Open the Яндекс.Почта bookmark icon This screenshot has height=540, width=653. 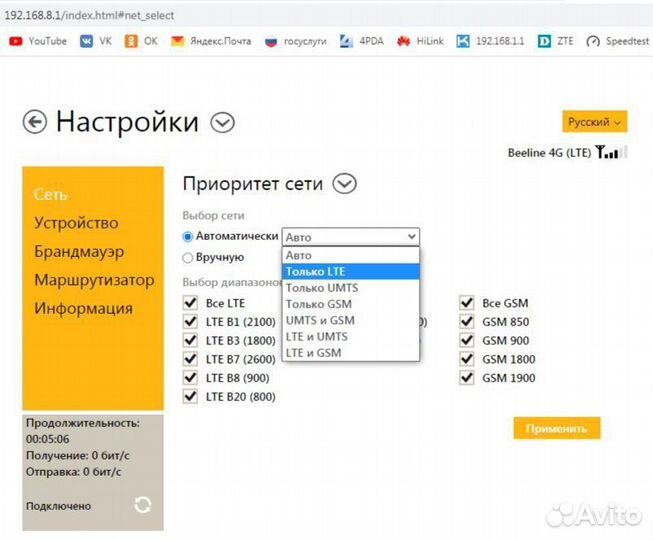(177, 41)
